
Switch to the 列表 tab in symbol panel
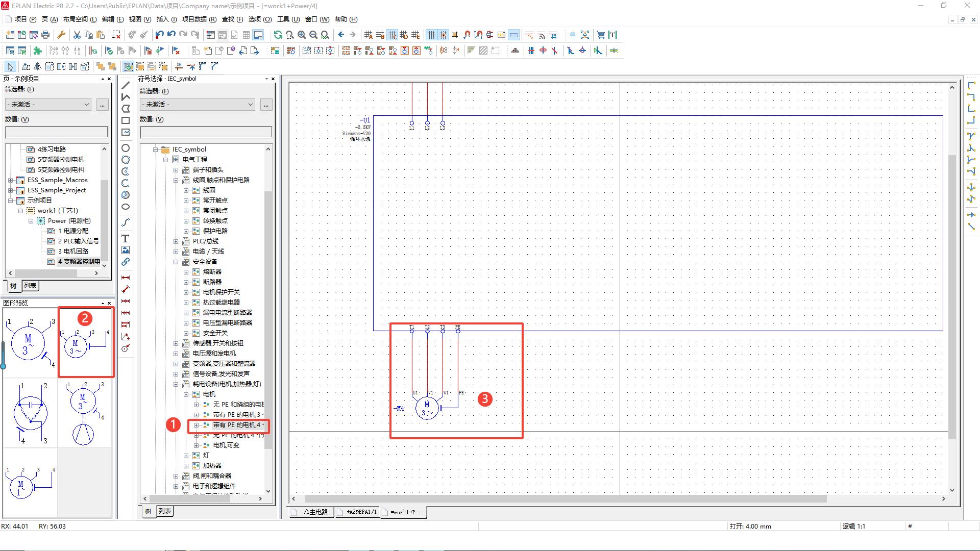(x=164, y=511)
